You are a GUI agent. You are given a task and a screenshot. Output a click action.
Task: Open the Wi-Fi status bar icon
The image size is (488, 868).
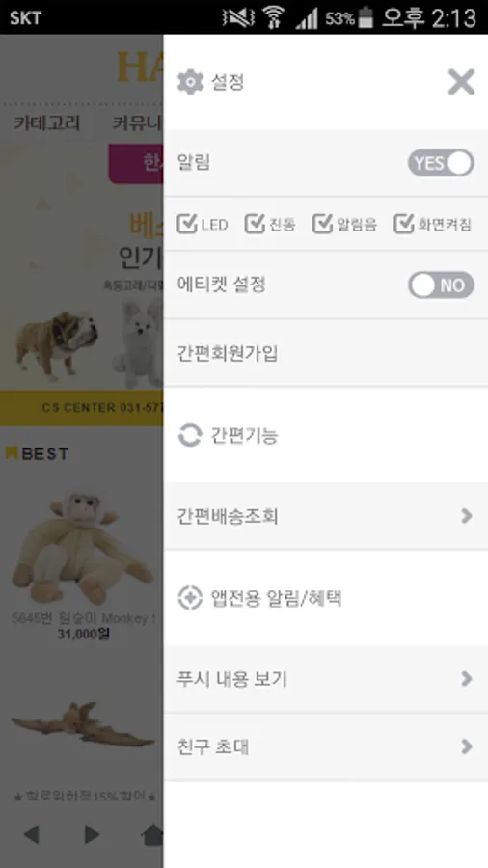pos(272,17)
